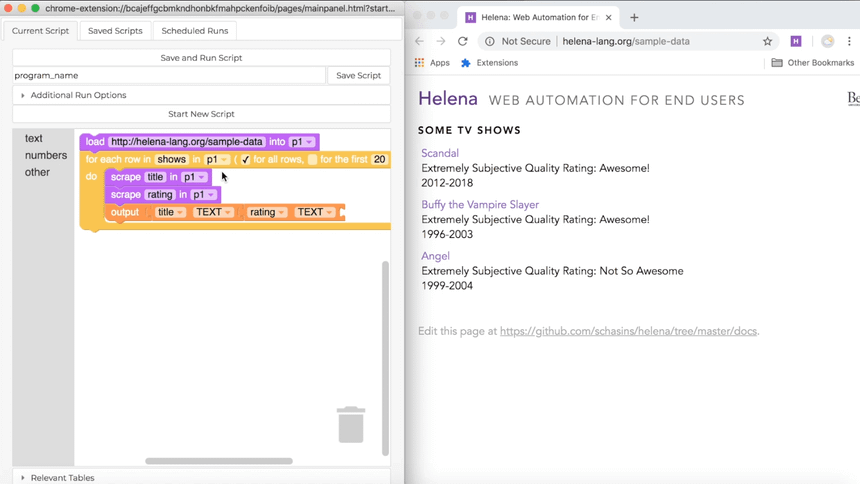Click the horizontal scrollbar in workspace

[x=219, y=461]
